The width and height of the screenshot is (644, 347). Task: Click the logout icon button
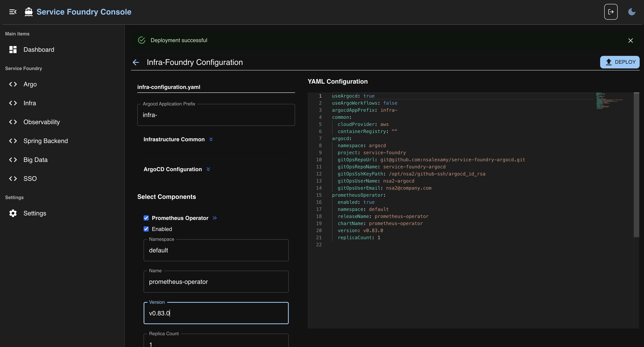pyautogui.click(x=611, y=12)
